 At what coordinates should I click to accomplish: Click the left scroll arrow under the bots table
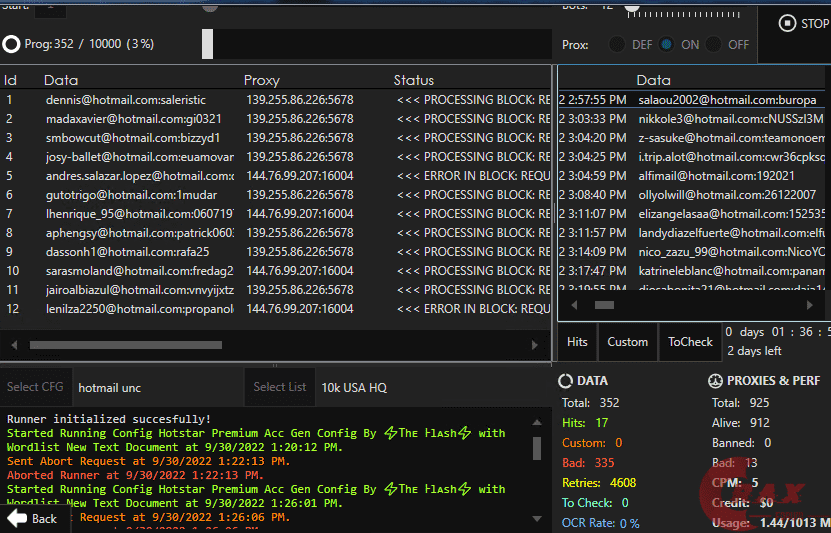13,345
